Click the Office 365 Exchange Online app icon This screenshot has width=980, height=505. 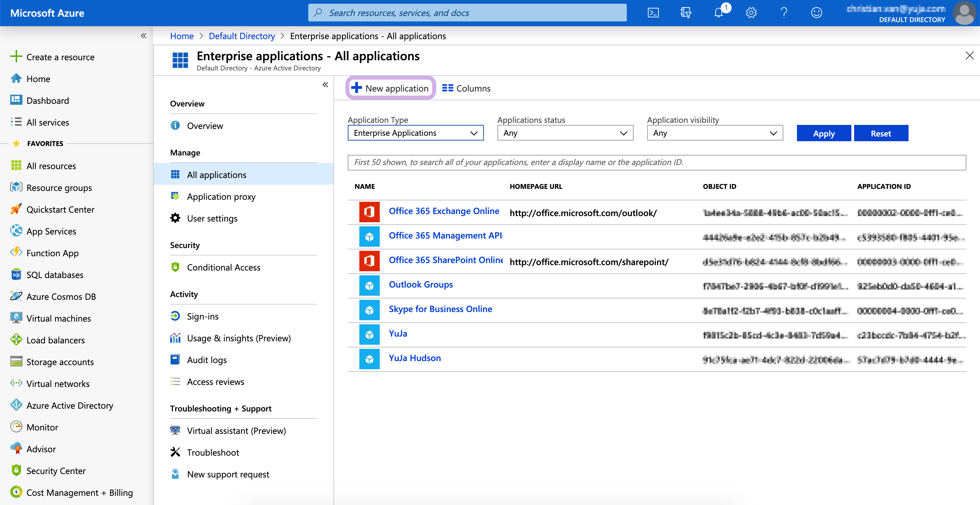click(x=369, y=212)
